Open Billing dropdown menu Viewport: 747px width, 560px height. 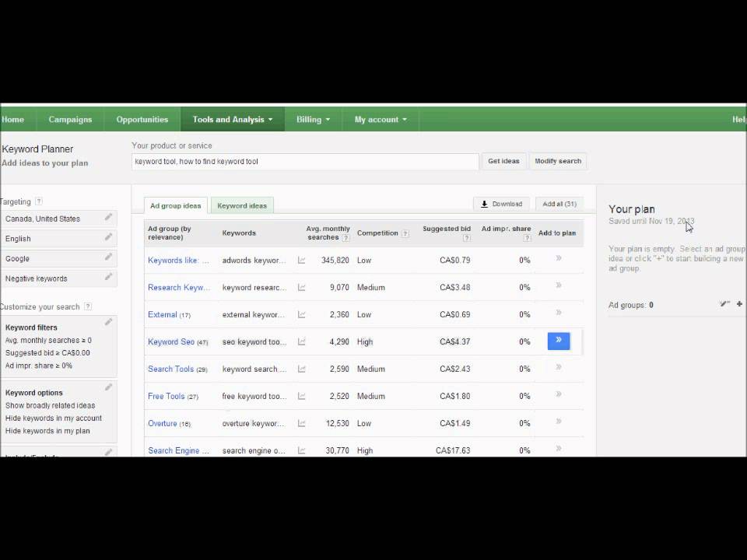click(313, 119)
